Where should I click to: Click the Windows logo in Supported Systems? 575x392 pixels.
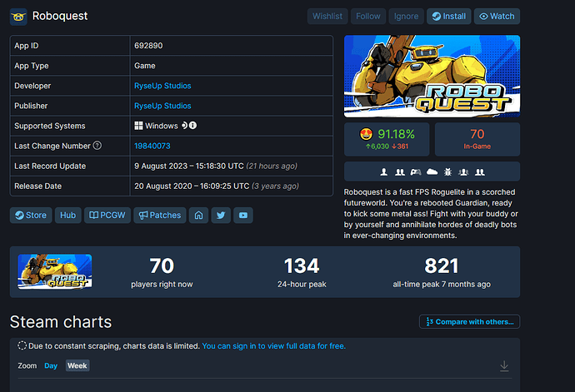click(x=138, y=126)
